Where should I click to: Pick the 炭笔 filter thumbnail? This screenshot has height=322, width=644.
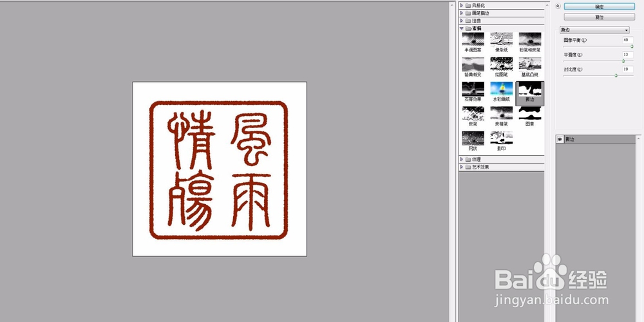(473, 117)
